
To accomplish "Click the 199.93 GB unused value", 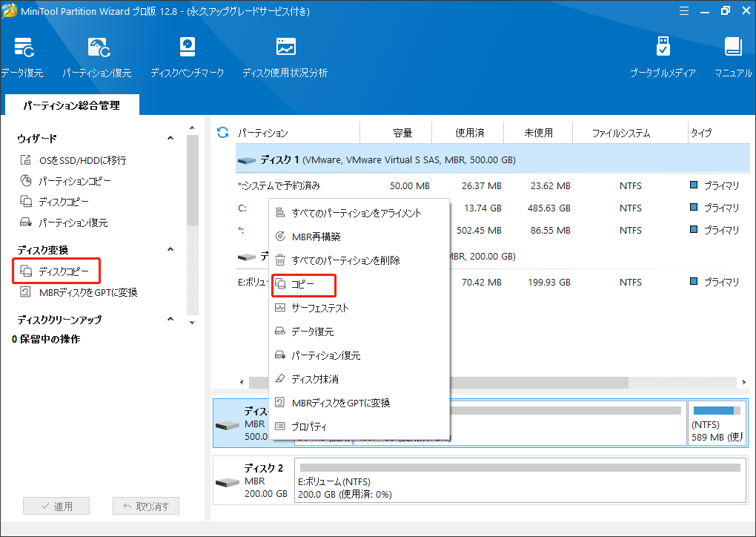I will 549,282.
